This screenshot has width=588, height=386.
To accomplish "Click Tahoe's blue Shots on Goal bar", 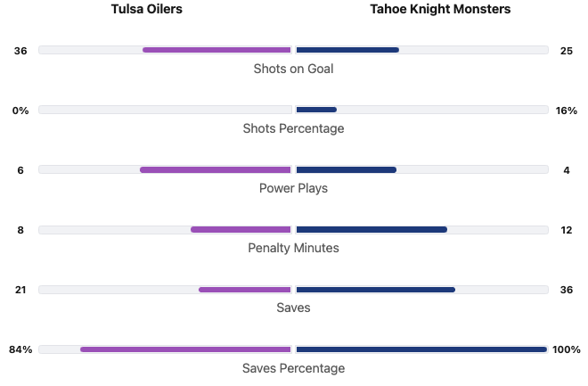I will (x=347, y=50).
